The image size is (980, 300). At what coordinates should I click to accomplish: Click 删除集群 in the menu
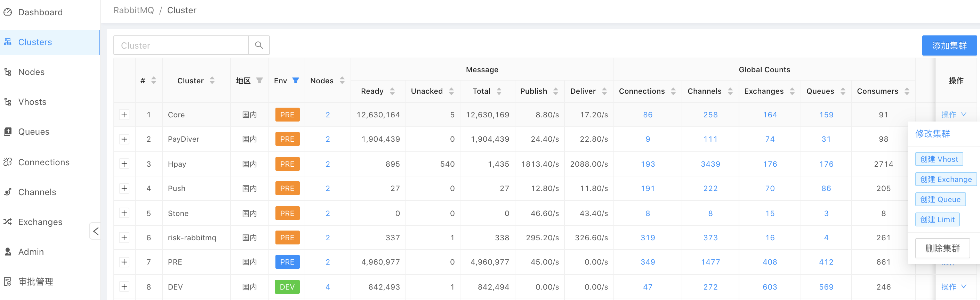coord(942,248)
